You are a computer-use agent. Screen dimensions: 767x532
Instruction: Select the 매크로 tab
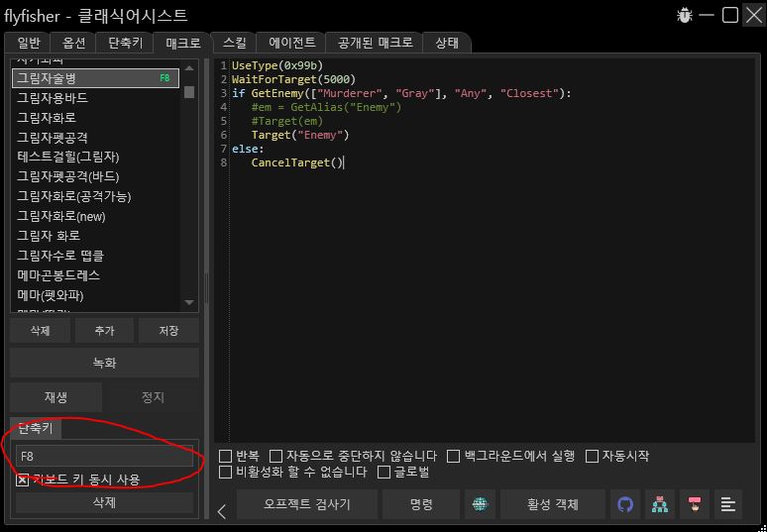coord(183,43)
